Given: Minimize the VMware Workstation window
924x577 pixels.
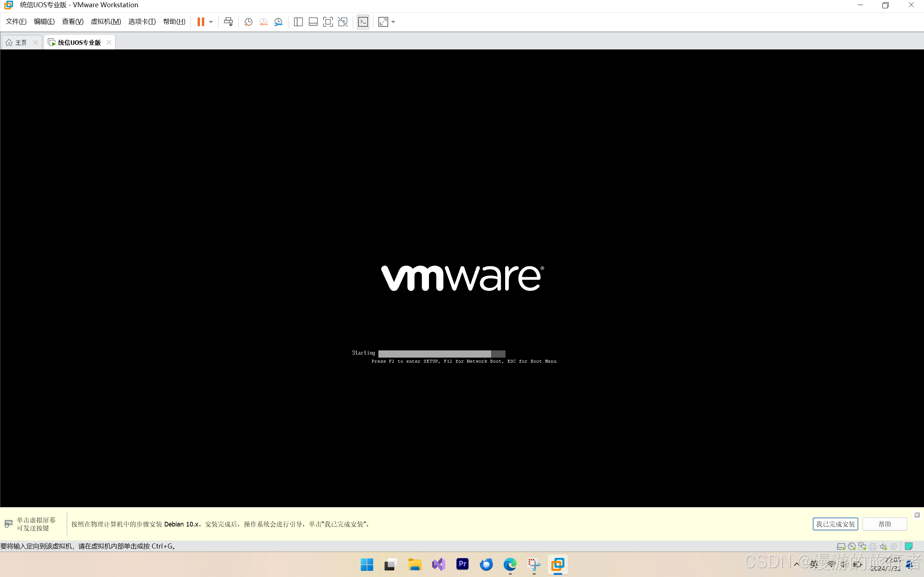Looking at the screenshot, I should pos(860,5).
